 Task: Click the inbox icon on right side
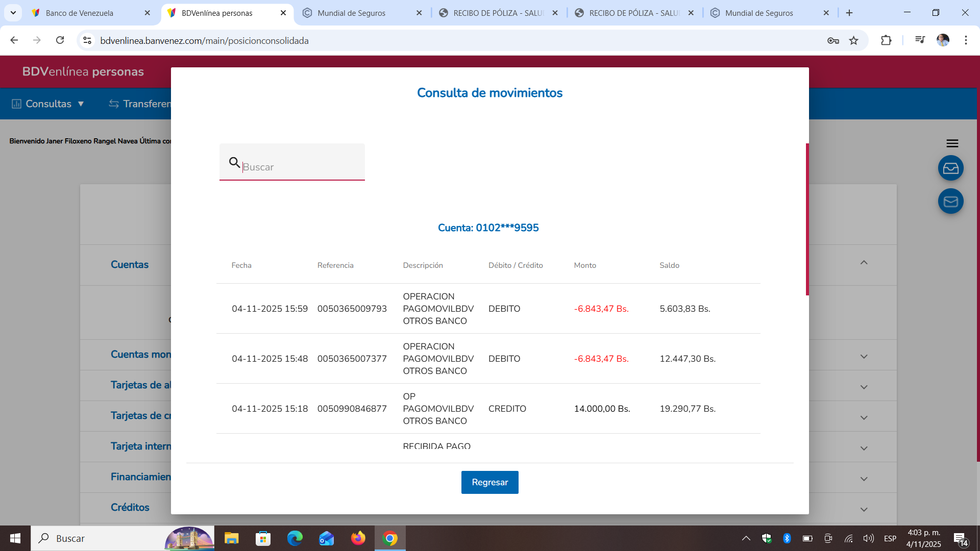(x=950, y=168)
